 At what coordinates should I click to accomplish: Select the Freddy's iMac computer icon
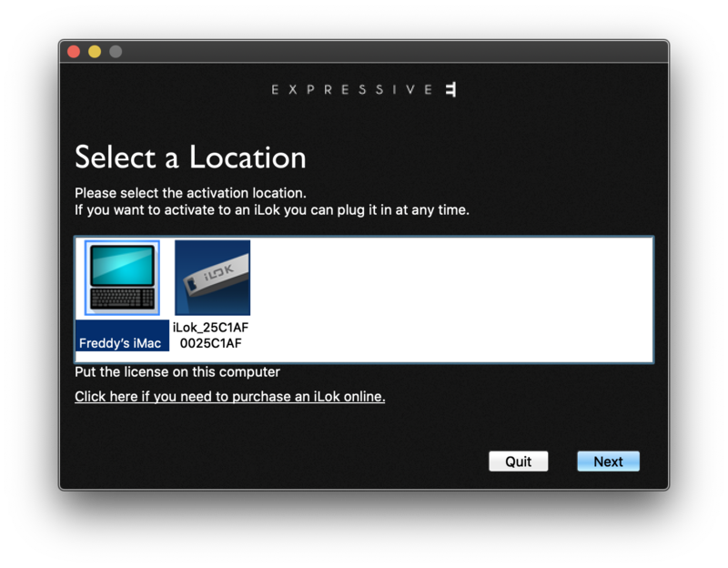(122, 278)
